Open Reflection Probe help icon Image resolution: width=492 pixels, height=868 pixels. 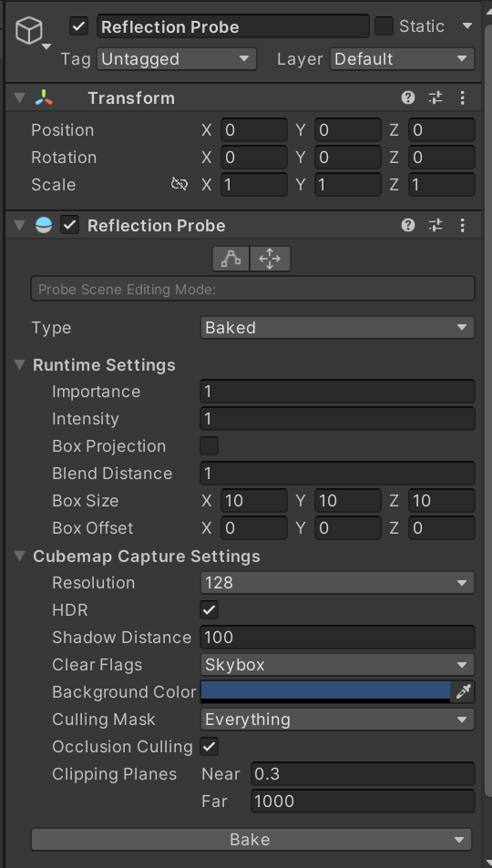click(x=408, y=225)
